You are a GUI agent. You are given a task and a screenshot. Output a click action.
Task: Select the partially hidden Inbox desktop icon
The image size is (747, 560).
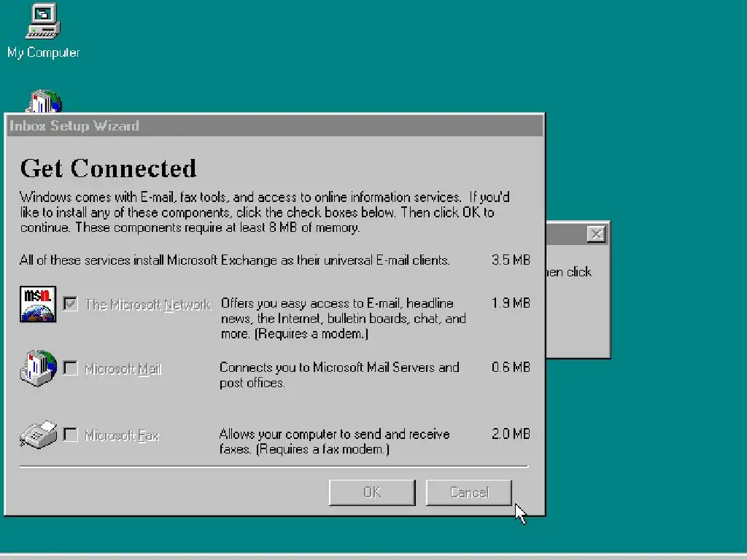[x=44, y=101]
